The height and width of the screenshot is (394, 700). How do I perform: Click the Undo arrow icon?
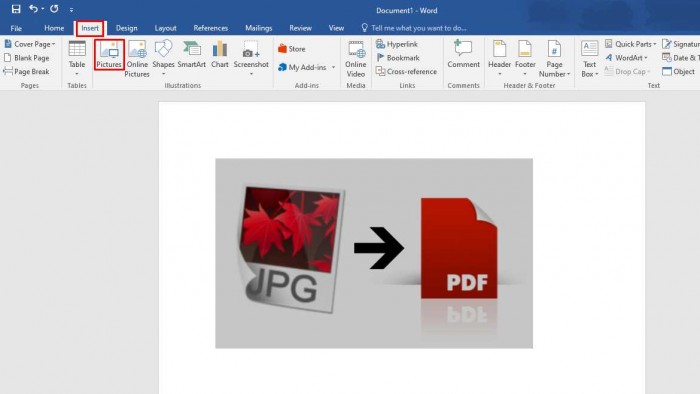pos(33,8)
